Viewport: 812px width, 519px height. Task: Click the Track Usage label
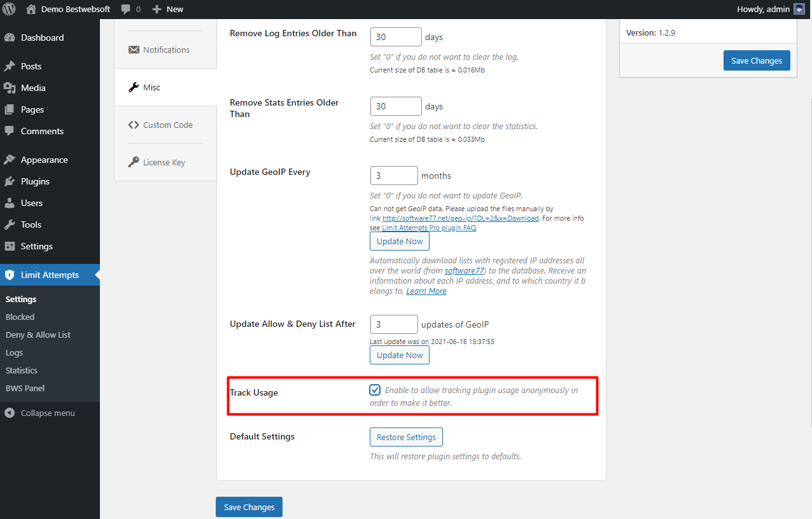tap(254, 392)
